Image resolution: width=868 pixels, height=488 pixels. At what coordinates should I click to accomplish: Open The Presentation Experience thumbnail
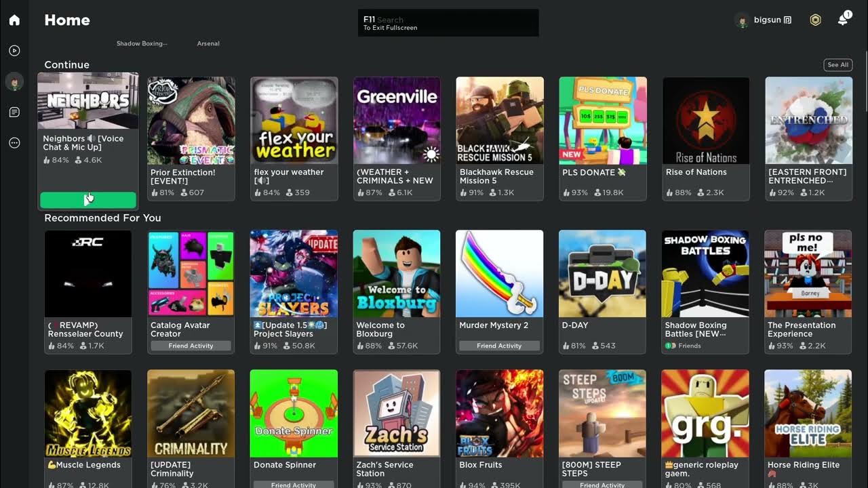tap(808, 274)
